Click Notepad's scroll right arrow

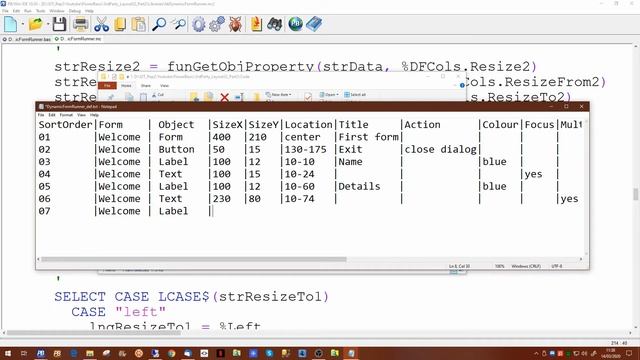coord(581,259)
